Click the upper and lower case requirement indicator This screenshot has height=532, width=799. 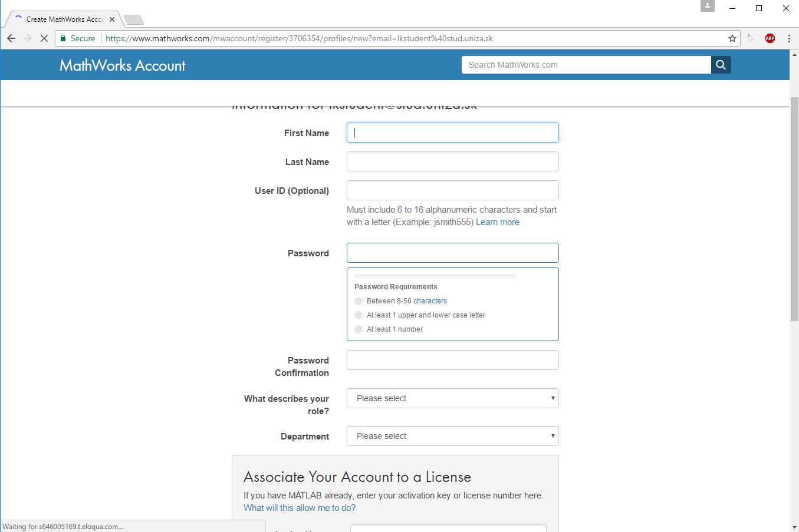(x=359, y=315)
